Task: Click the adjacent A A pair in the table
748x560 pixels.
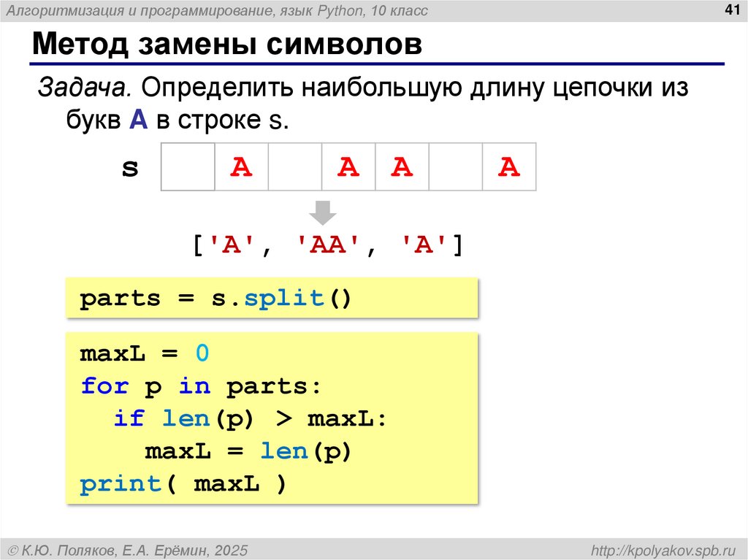Action: [x=375, y=167]
